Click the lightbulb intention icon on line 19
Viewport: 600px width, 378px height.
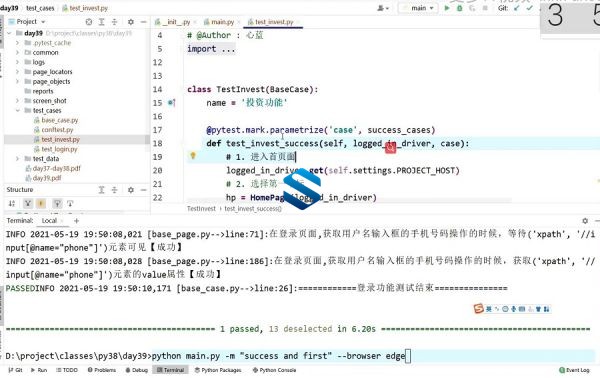[x=193, y=155]
